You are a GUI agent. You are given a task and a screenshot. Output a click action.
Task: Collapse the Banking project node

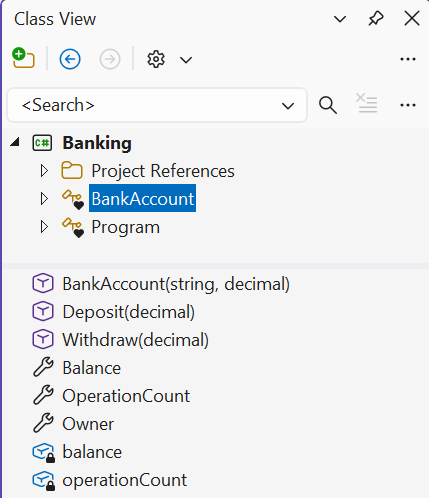(x=15, y=143)
